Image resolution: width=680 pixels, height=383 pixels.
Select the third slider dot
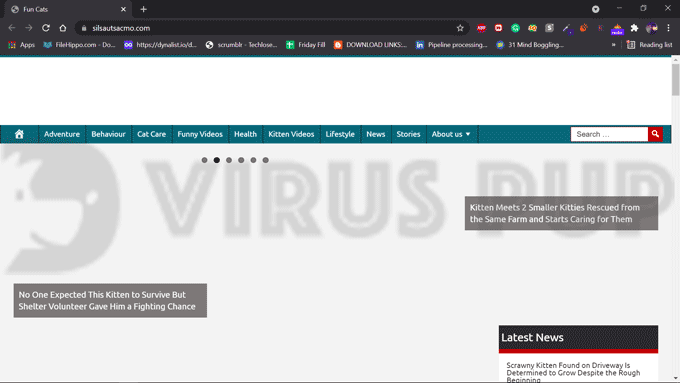(229, 160)
